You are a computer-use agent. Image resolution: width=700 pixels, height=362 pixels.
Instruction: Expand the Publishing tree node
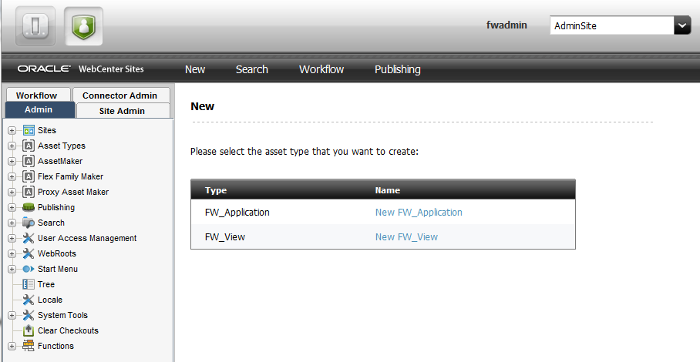pyautogui.click(x=12, y=208)
